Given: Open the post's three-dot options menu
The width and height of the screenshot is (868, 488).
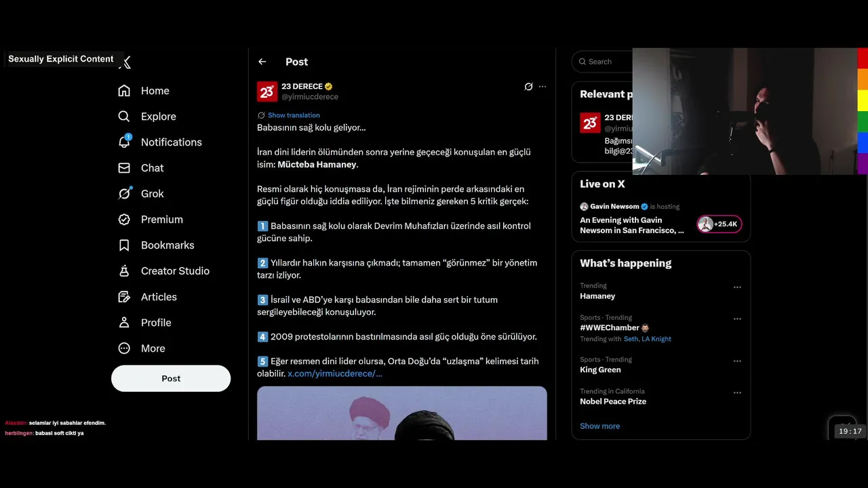Looking at the screenshot, I should pos(542,87).
